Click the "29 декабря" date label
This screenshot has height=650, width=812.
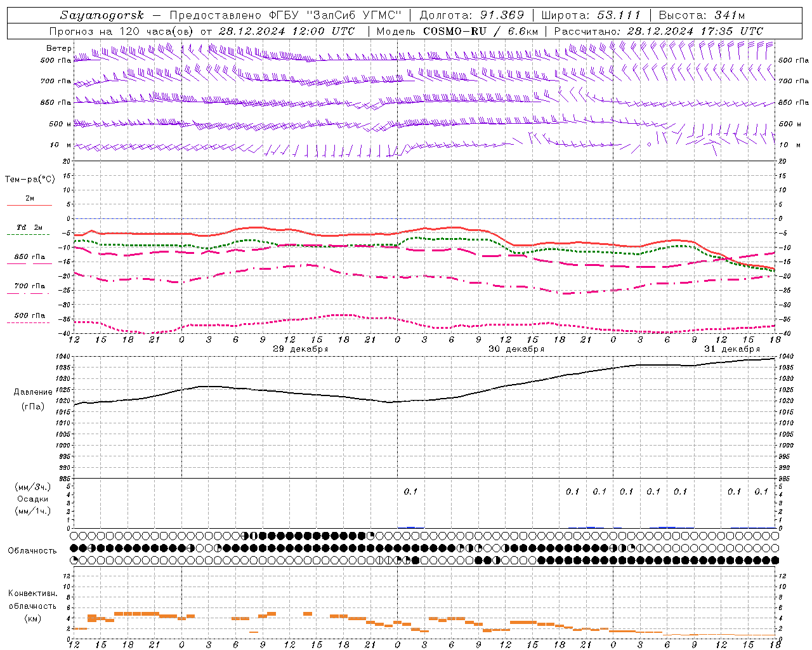301,349
